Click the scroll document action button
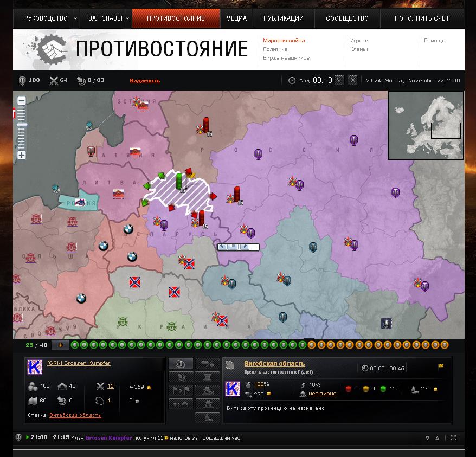Viewport: 476px width, 457px height. click(x=207, y=377)
